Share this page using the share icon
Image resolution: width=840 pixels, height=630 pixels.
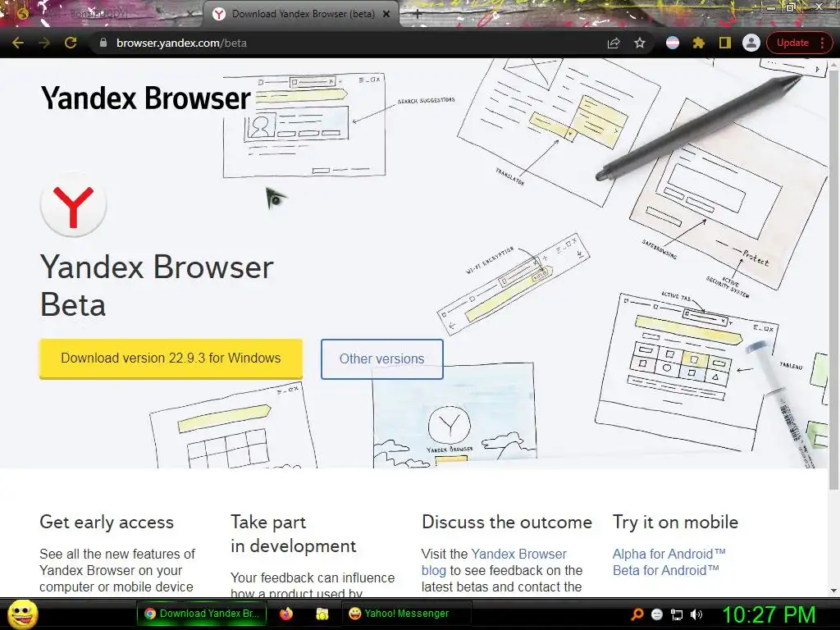pos(614,43)
